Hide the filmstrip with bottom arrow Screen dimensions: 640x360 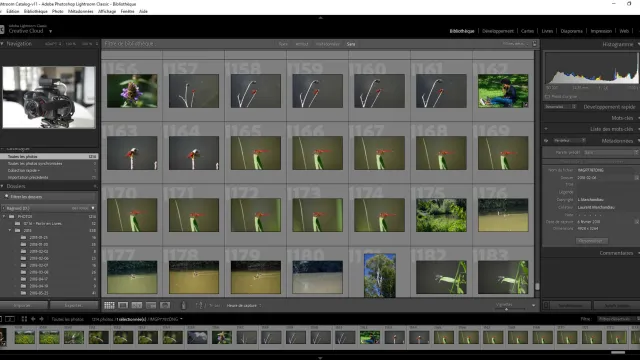pyautogui.click(x=320, y=358)
